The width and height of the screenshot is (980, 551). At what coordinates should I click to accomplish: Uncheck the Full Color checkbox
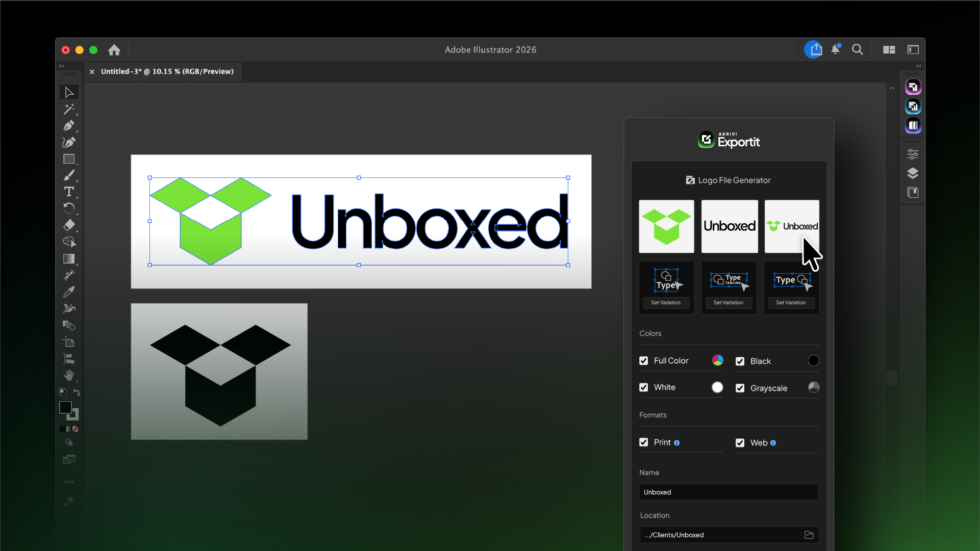[644, 361]
